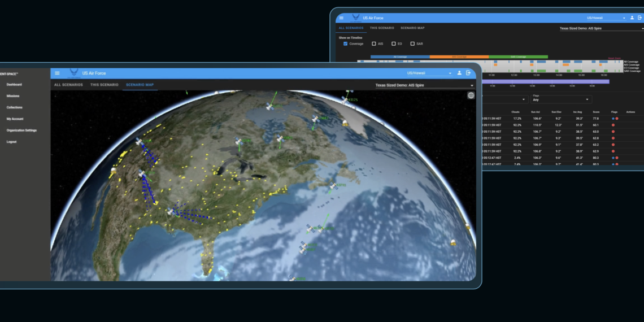
Task: Click orange AIS Coverage legend bar
Action: [x=459, y=56]
